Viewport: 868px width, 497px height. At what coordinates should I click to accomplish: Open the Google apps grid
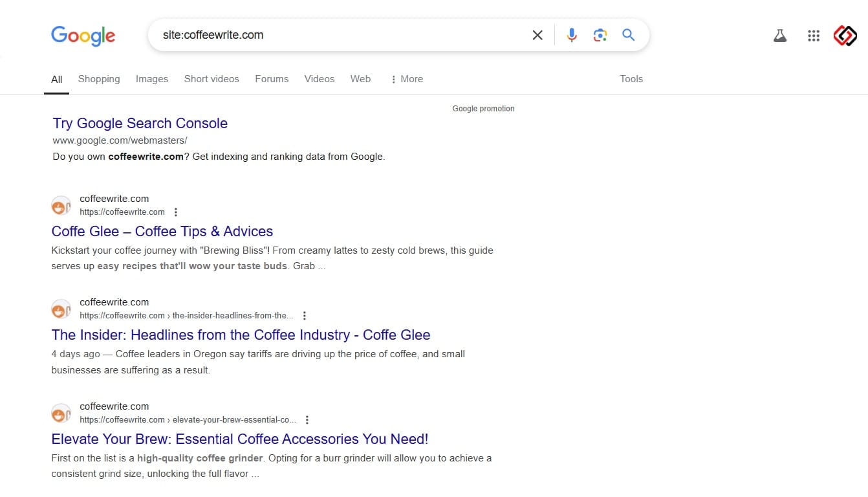click(814, 36)
